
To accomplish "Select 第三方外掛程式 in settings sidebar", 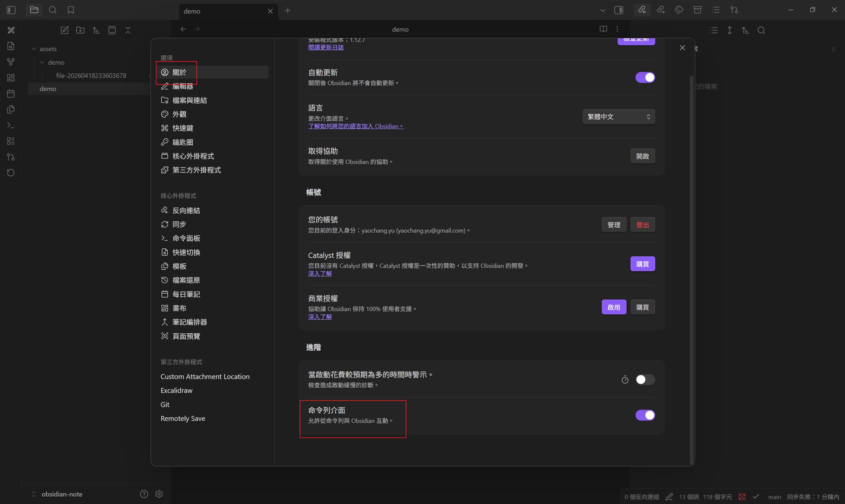I will [196, 170].
